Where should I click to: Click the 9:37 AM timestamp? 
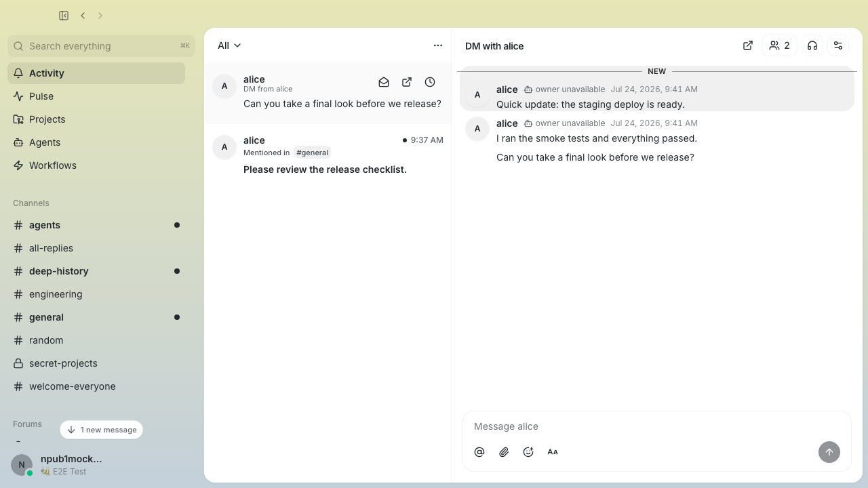tap(427, 140)
